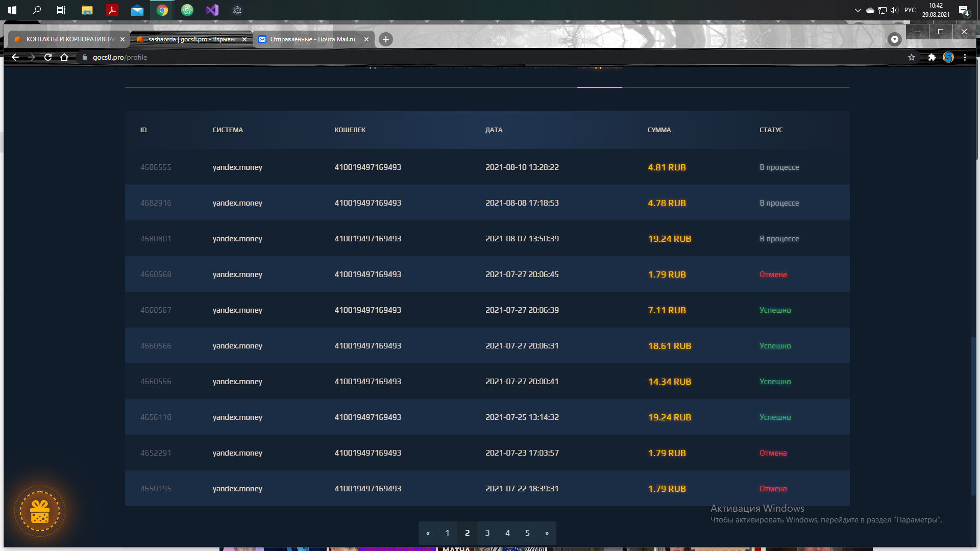The image size is (980, 551).
Task: Switch to the sashaorda gocs8.pro tab
Action: click(192, 39)
